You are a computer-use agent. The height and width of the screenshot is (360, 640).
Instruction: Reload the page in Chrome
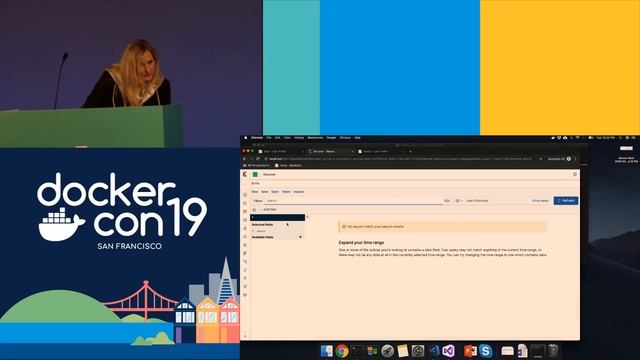258,159
